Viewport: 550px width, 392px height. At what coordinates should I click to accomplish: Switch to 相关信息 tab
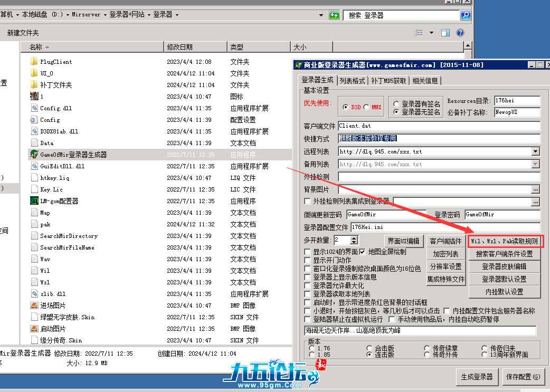[x=425, y=81]
